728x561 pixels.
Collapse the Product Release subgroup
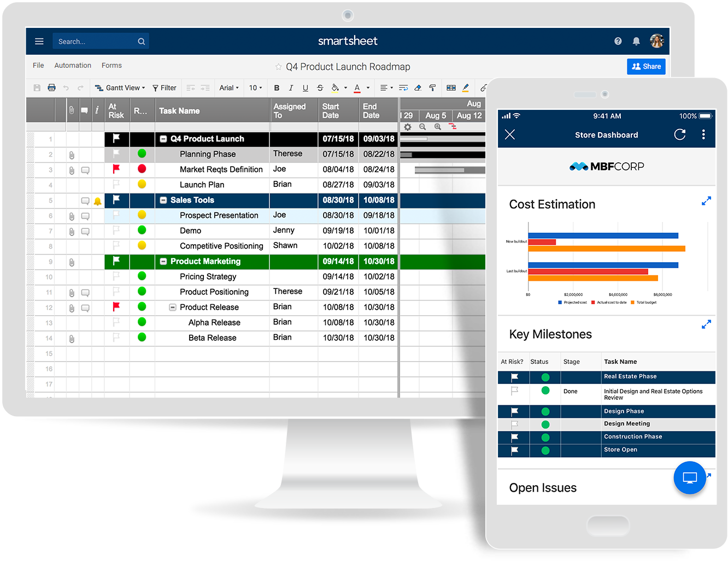coord(173,308)
